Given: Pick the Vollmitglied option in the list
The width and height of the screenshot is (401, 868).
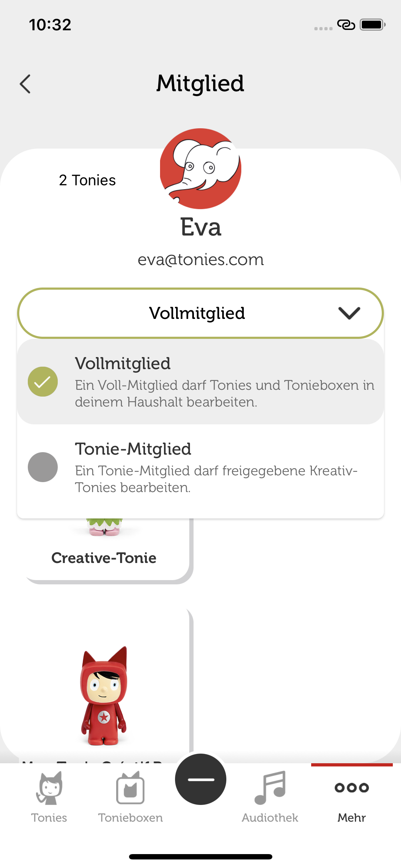Looking at the screenshot, I should coord(201,382).
